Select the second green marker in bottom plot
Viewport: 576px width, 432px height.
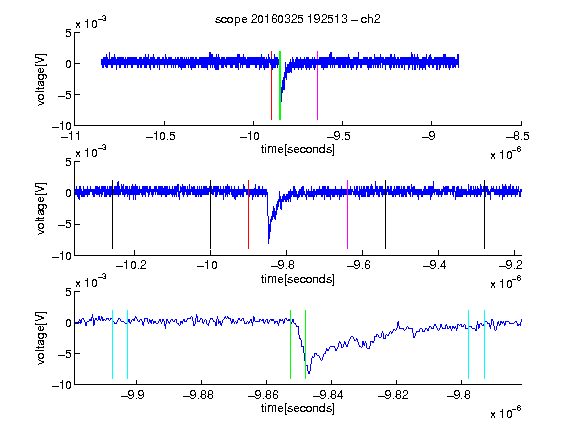[x=306, y=345]
